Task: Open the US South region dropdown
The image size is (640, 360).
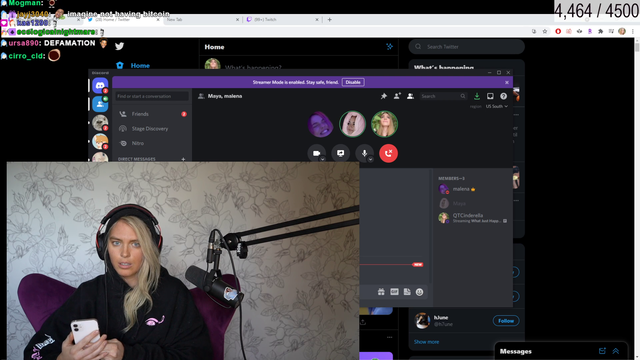Action: pyautogui.click(x=497, y=106)
